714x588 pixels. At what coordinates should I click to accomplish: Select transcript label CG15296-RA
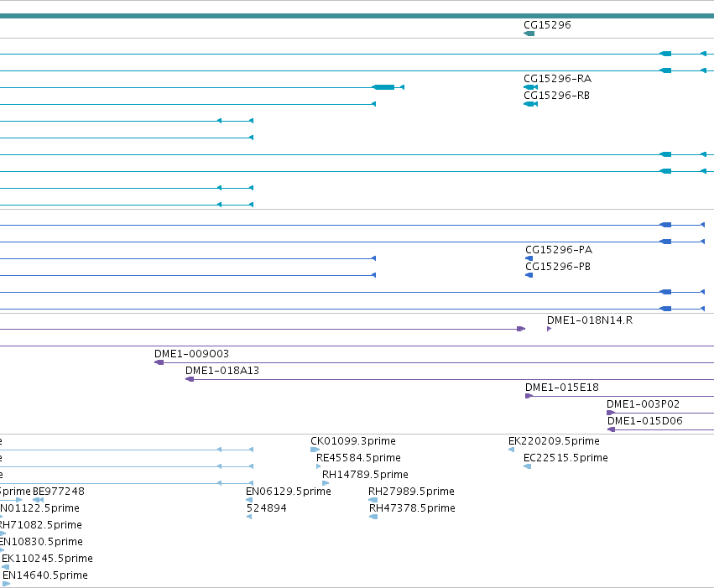557,79
